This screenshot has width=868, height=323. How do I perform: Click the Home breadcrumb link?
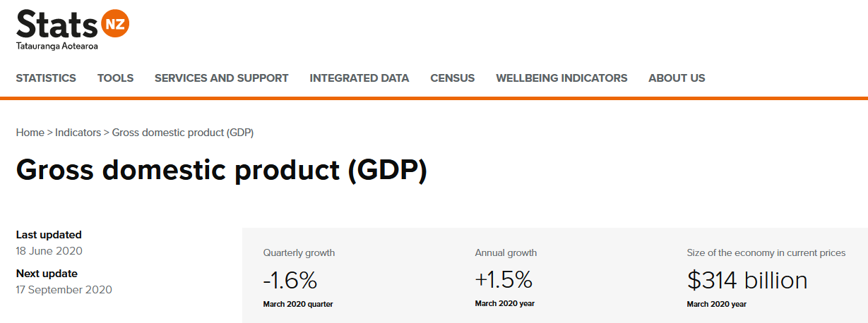pyautogui.click(x=30, y=133)
